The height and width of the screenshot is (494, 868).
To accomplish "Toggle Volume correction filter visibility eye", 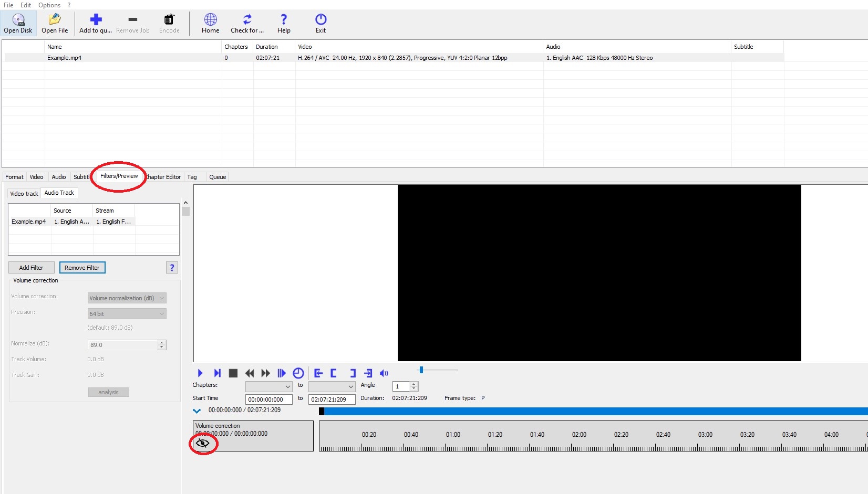I will tap(202, 444).
